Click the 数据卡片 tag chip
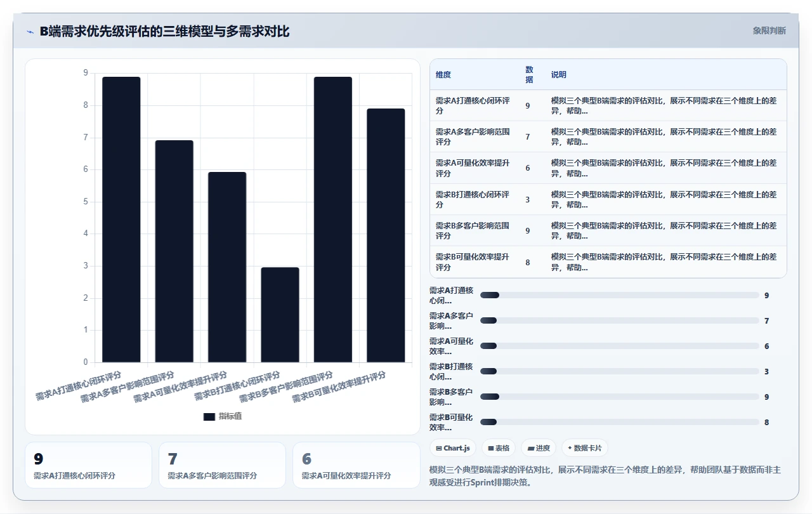This screenshot has height=514, width=812. pyautogui.click(x=585, y=448)
